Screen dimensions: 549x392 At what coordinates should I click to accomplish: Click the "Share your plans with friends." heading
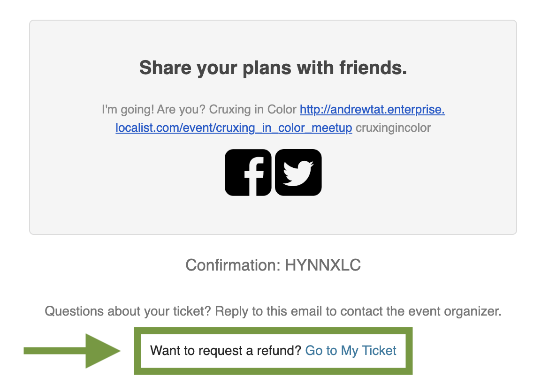pyautogui.click(x=273, y=68)
